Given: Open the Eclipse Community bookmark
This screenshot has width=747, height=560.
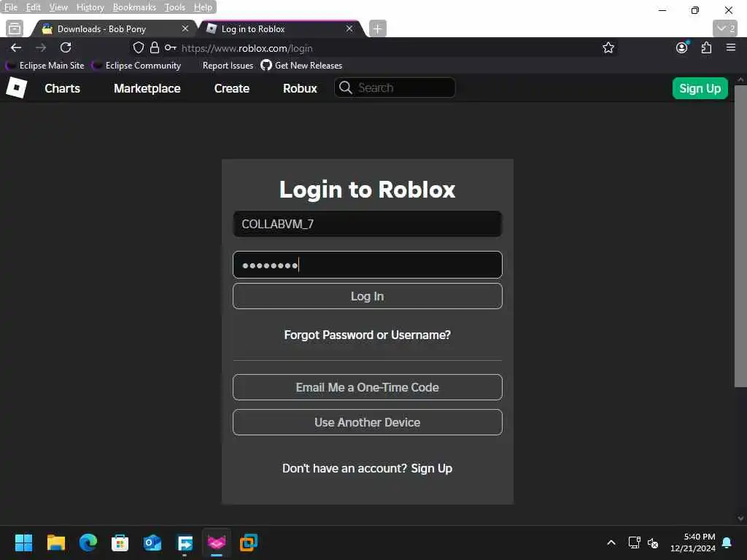Looking at the screenshot, I should pyautogui.click(x=136, y=65).
